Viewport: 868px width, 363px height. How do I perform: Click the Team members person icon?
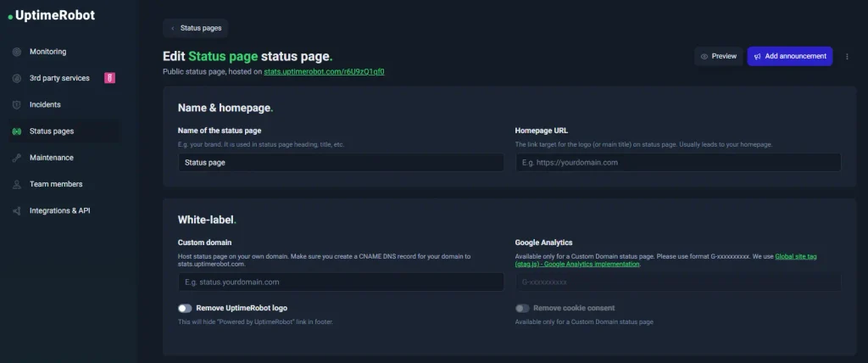click(17, 185)
